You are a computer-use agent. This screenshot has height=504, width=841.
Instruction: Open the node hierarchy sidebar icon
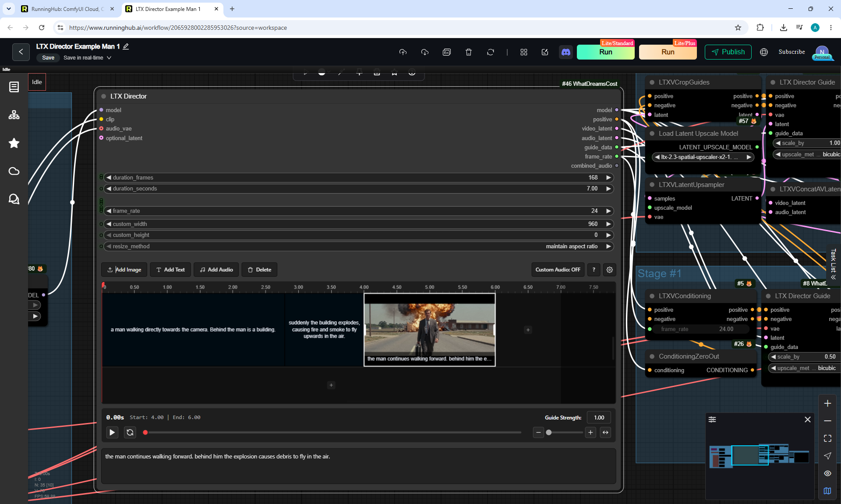pyautogui.click(x=14, y=115)
